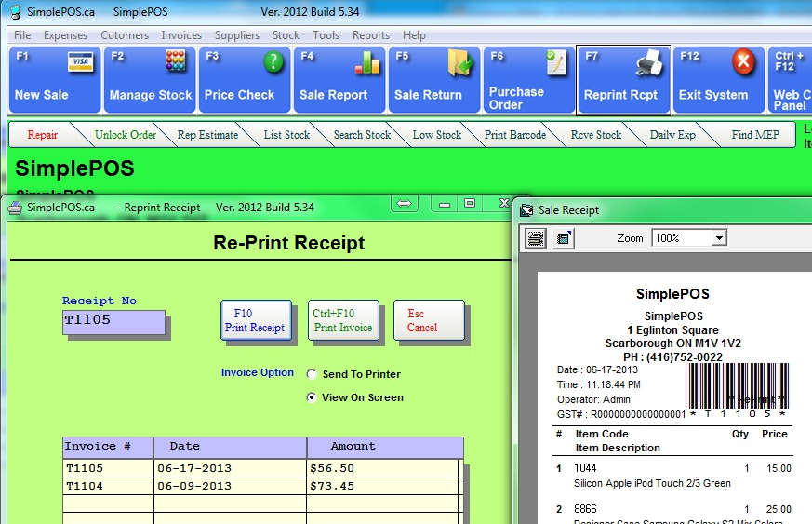Image resolution: width=812 pixels, height=524 pixels.
Task: Click item code 1044 on receipt
Action: (585, 468)
